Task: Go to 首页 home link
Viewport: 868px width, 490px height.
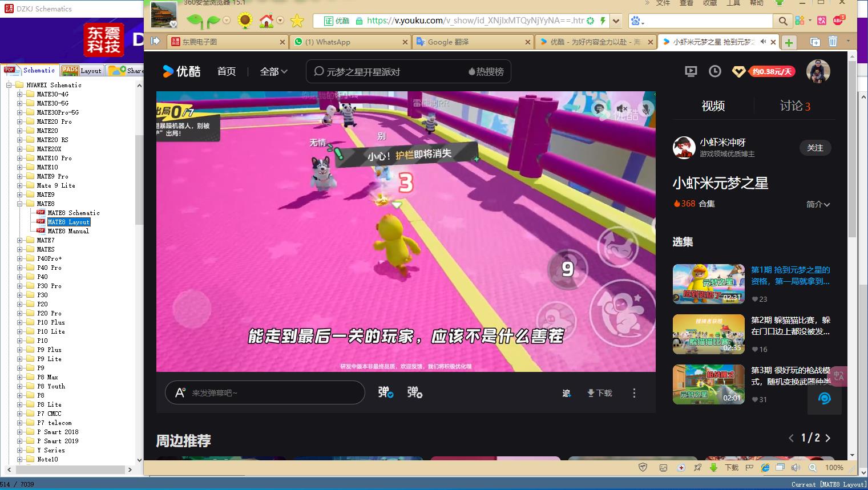Action: tap(226, 71)
